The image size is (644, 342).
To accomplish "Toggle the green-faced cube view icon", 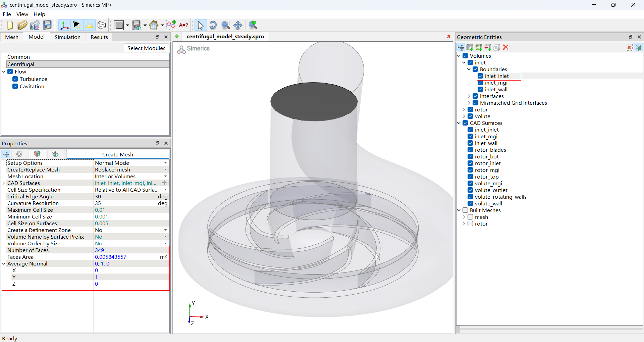I will point(638,47).
